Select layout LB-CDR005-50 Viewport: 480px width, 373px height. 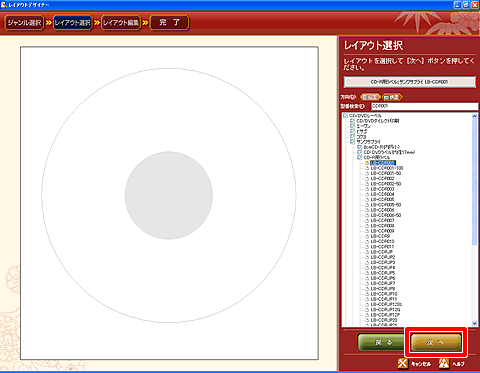tap(386, 205)
